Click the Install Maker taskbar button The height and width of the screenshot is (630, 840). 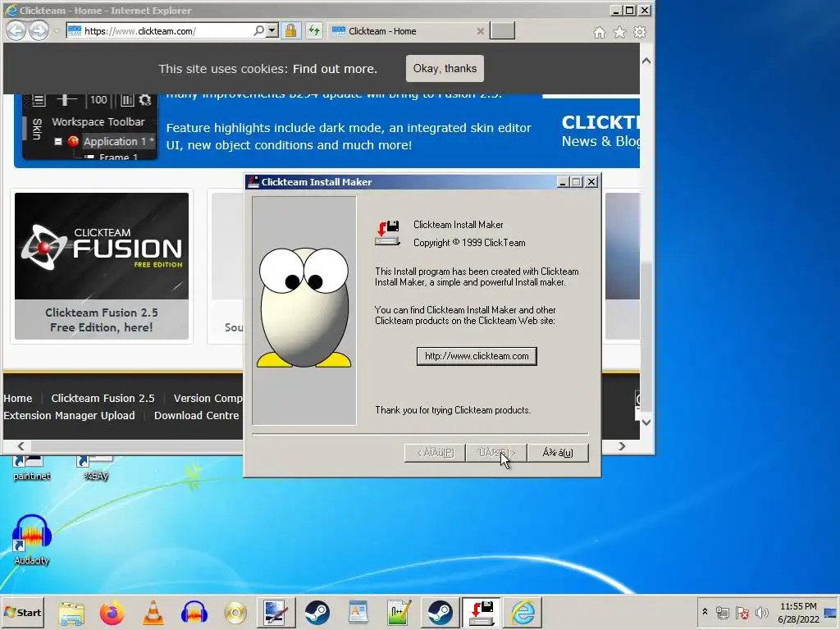click(x=481, y=613)
